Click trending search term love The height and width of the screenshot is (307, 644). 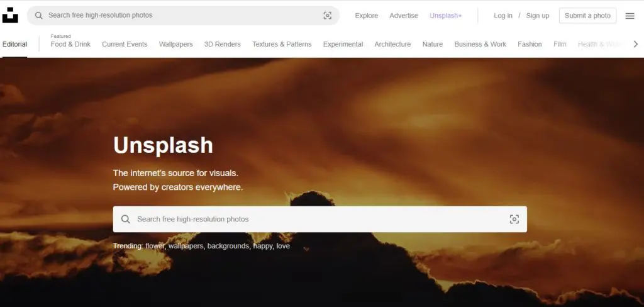pyautogui.click(x=283, y=246)
